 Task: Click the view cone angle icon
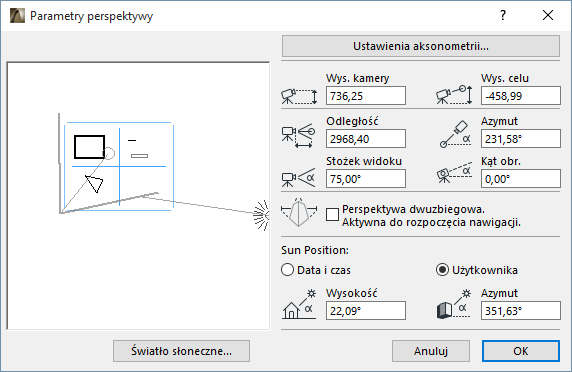coord(298,178)
